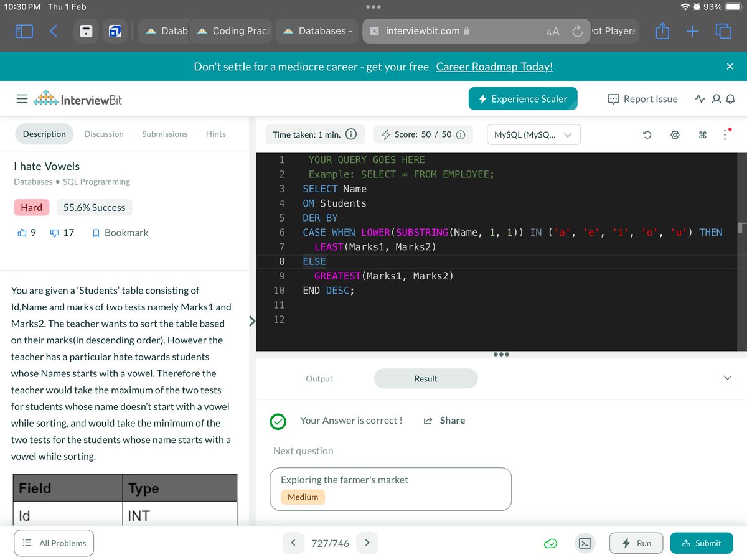Reset code with the undo icon
747x560 pixels.
pyautogui.click(x=647, y=134)
